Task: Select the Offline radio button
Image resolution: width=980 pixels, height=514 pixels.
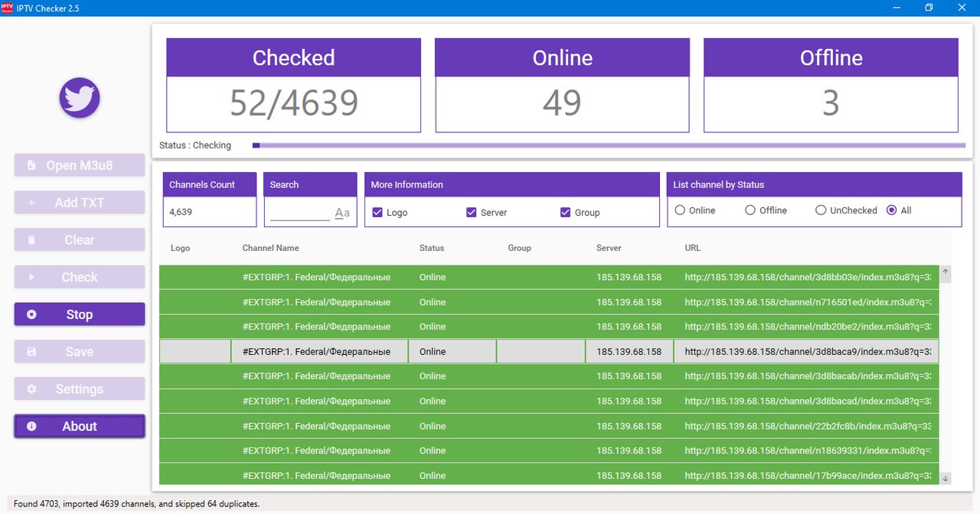Action: pos(750,210)
